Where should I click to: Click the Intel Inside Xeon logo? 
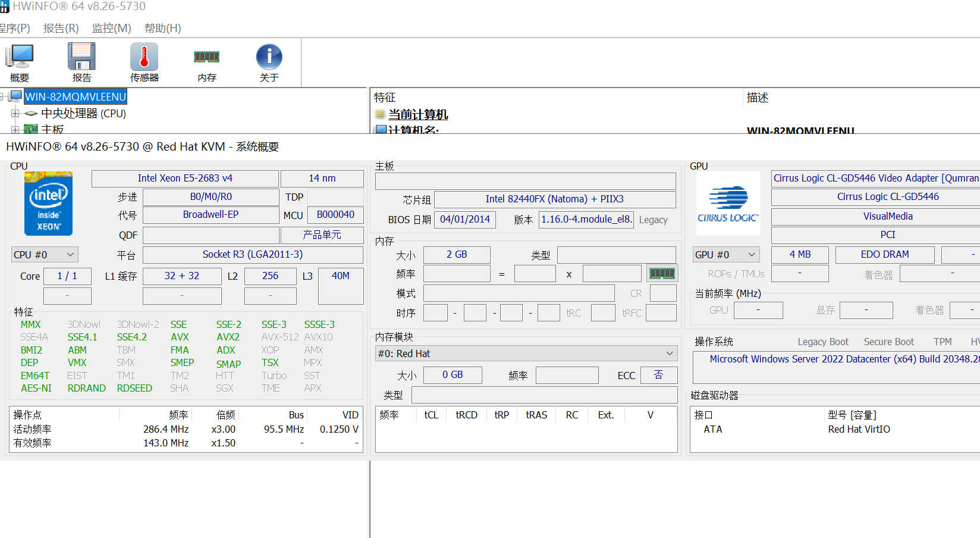point(48,204)
